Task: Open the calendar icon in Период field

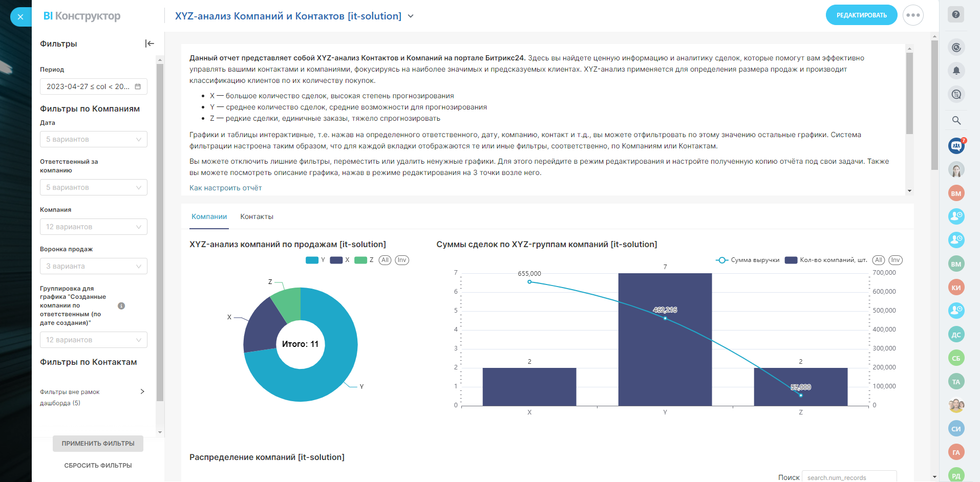Action: pos(138,86)
